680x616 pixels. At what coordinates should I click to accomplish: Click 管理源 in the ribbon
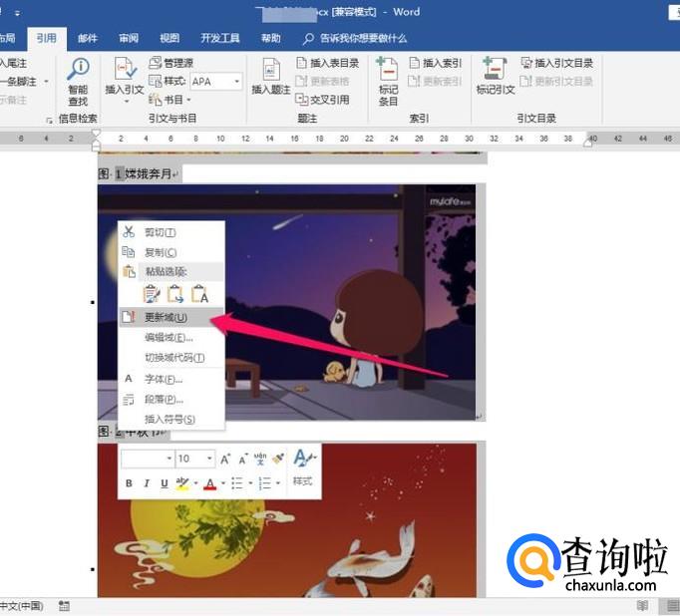tap(170, 63)
